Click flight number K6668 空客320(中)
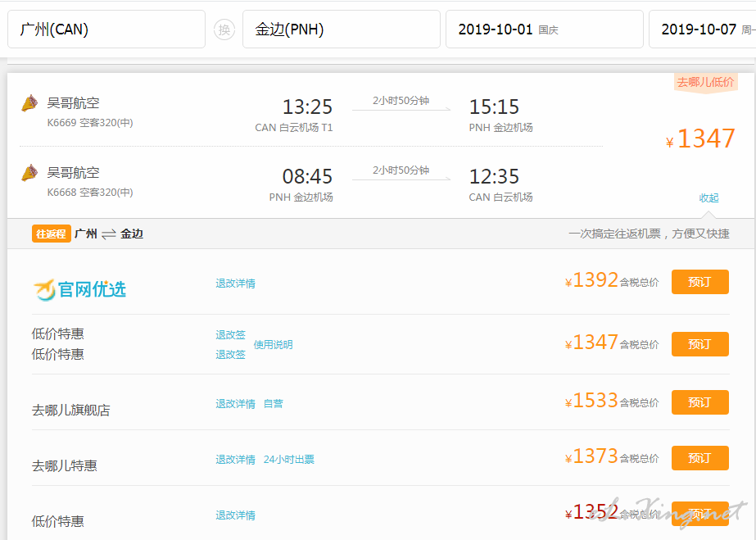Screen dimensions: 756x540 click(90, 192)
